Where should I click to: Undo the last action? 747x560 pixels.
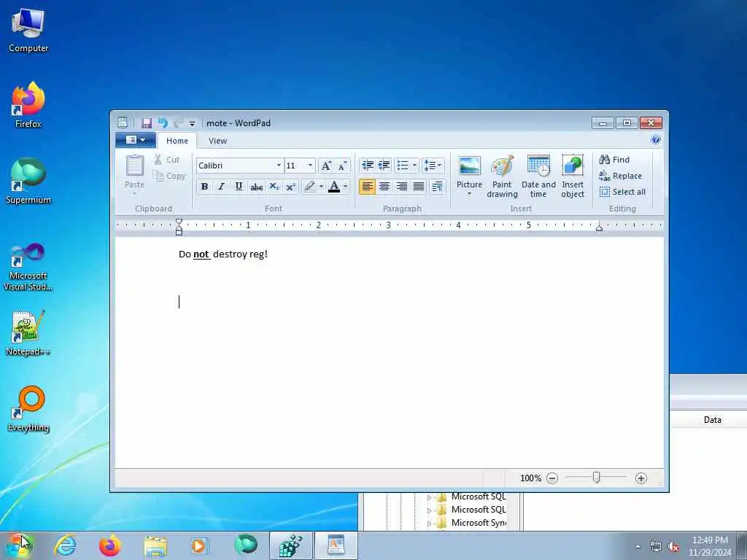coord(163,122)
